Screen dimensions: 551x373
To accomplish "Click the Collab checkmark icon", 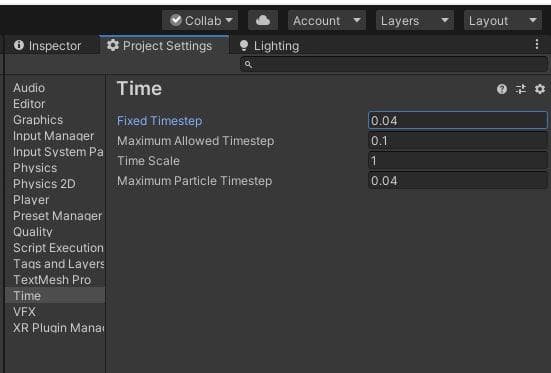I will coord(176,20).
